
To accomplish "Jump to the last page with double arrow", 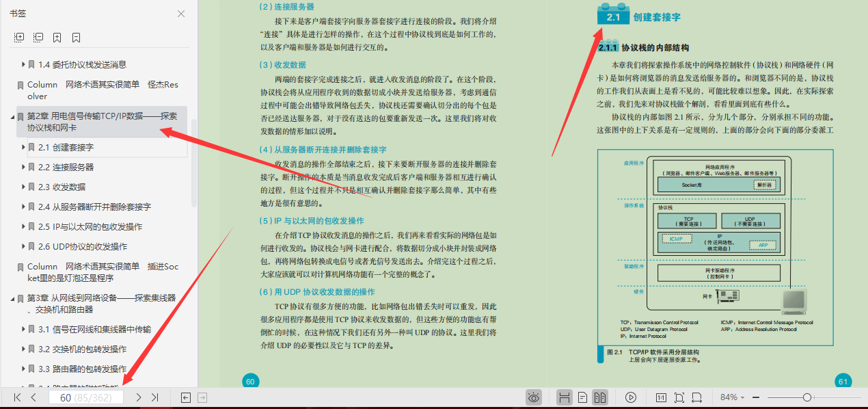I will point(156,397).
